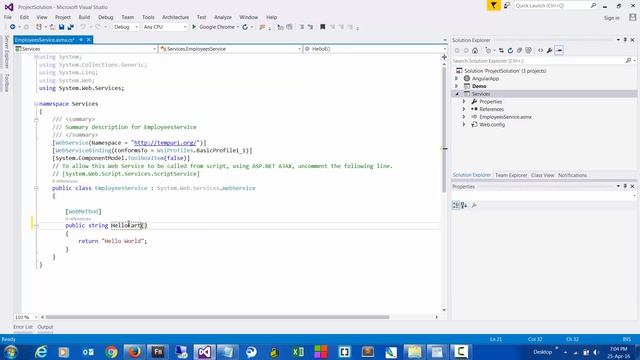Click the Windows Start button
This screenshot has height=360, width=640.
coord(11,351)
